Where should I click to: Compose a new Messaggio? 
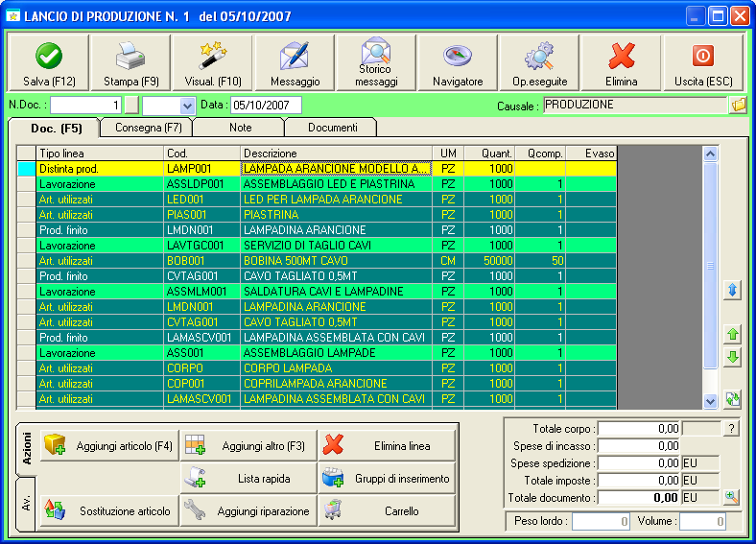295,62
